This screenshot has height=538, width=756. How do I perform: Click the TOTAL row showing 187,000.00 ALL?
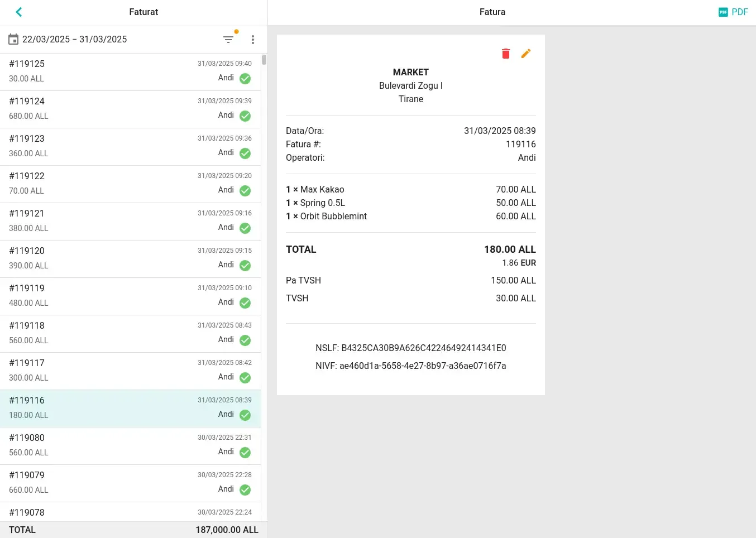point(130,530)
